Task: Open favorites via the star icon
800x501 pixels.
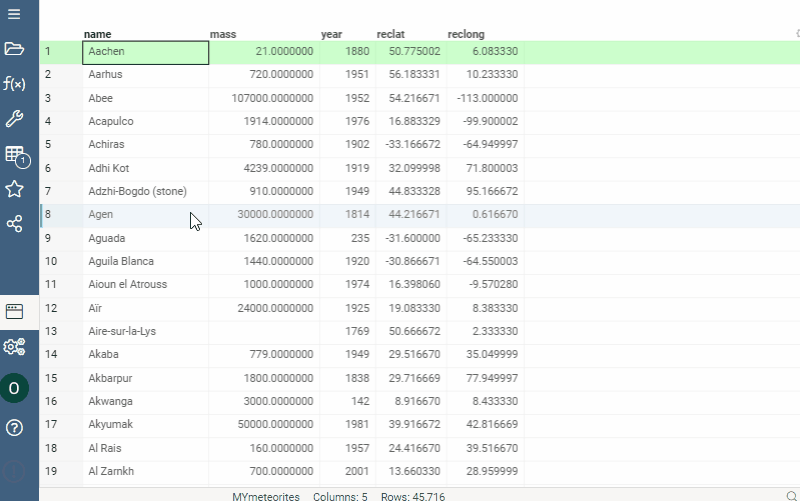Action: (14, 189)
